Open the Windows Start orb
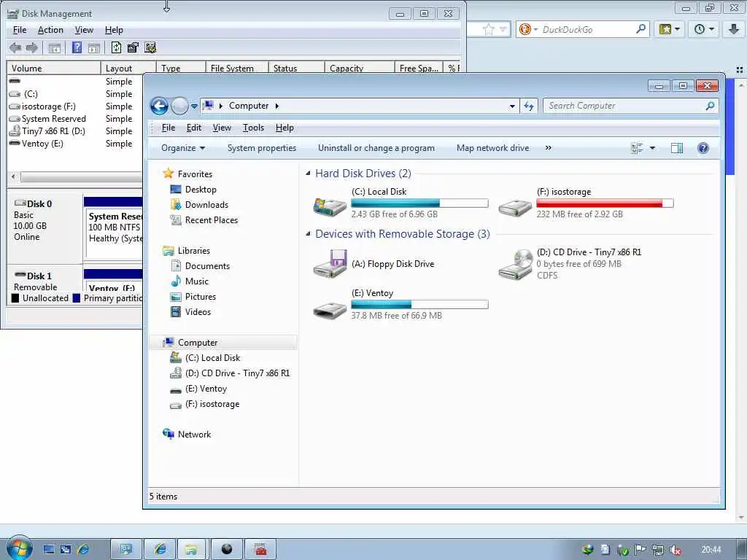 point(19,548)
